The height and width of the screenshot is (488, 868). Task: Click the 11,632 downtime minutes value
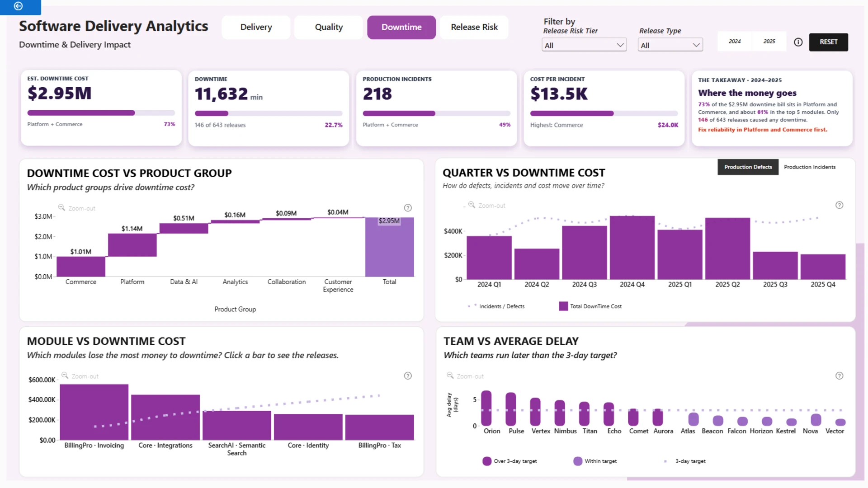point(221,94)
